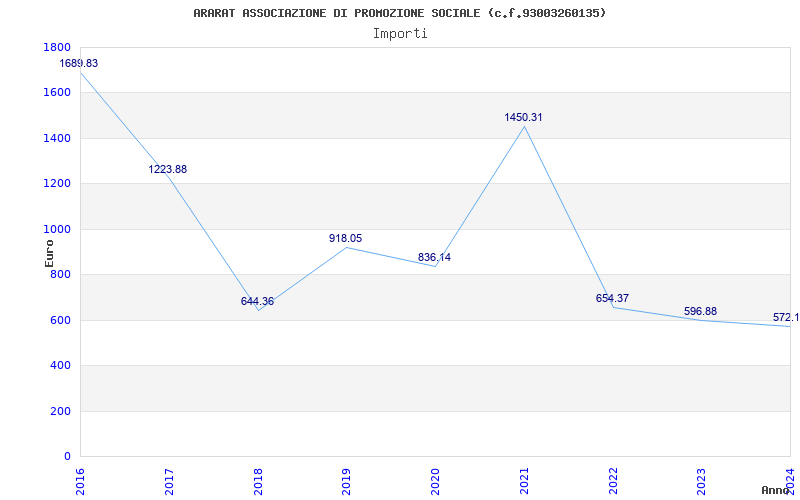Click the 2024 x-axis label
Viewport: 800px width, 500px height.
pos(791,481)
